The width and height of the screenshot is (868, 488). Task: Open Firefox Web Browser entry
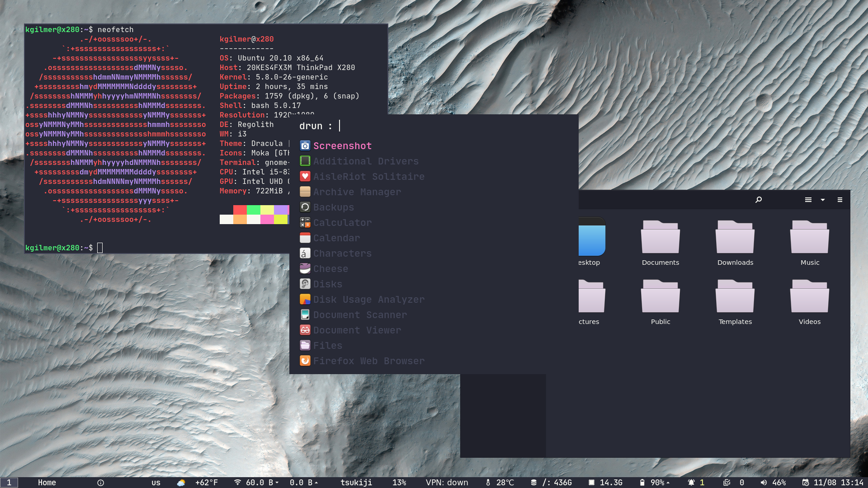[368, 361]
